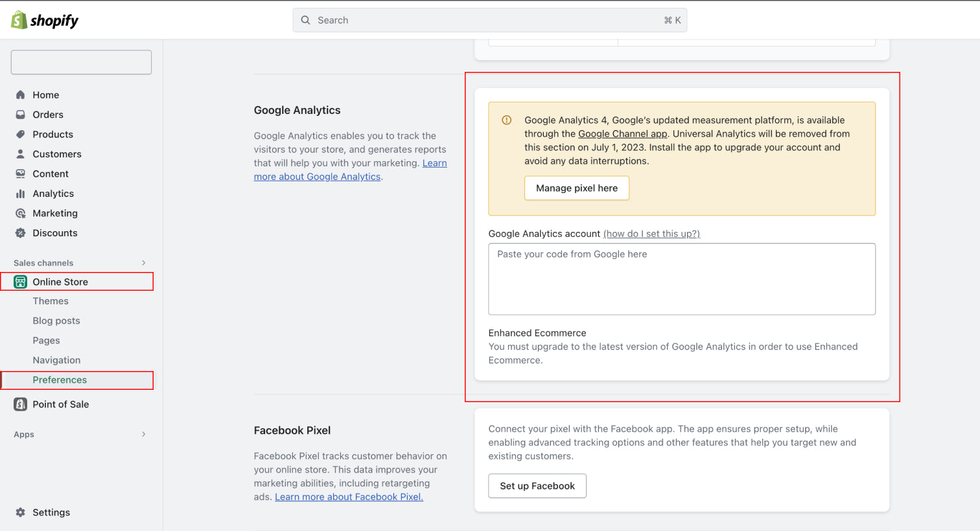
Task: Click the Set up Facebook button
Action: pyautogui.click(x=537, y=486)
